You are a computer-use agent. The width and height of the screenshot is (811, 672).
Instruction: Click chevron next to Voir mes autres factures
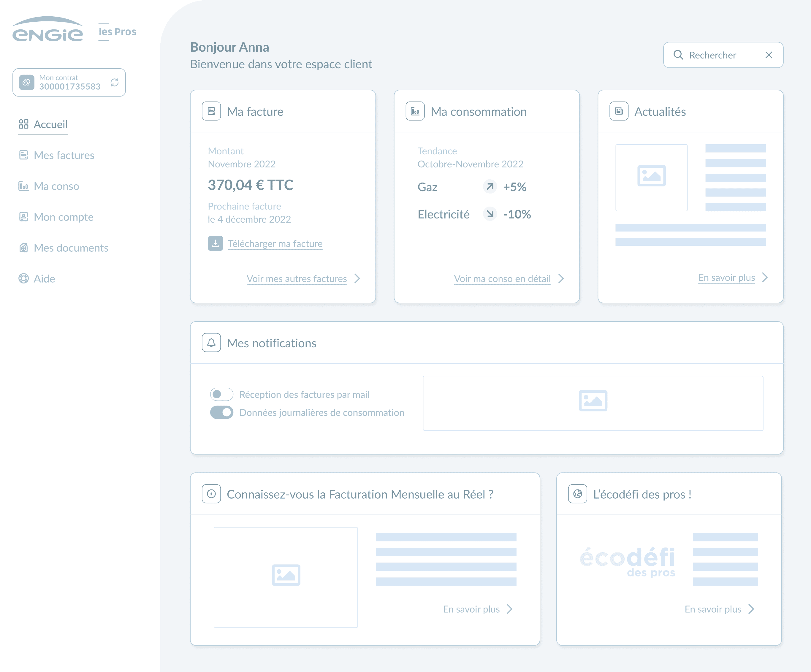357,278
